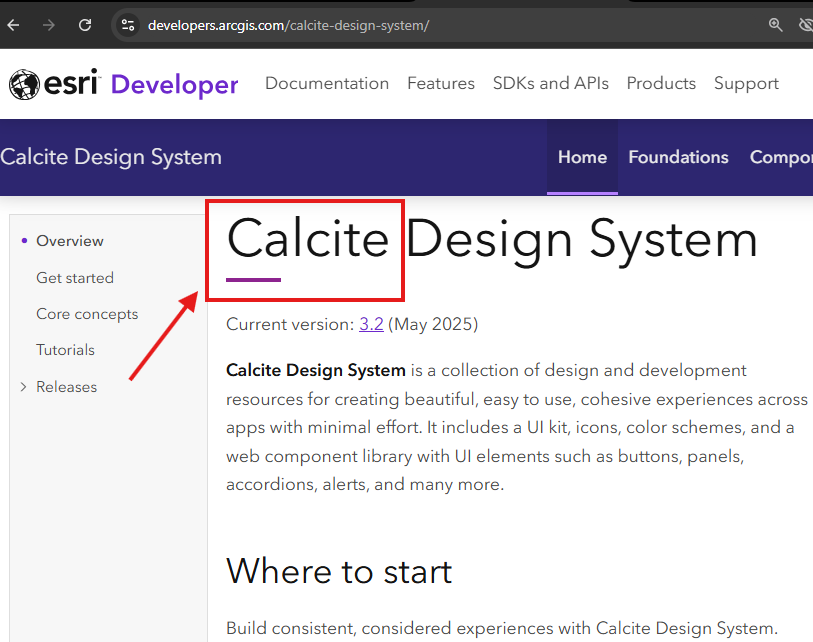
Task: Expand the Releases chevron in sidebar
Action: click(x=23, y=387)
